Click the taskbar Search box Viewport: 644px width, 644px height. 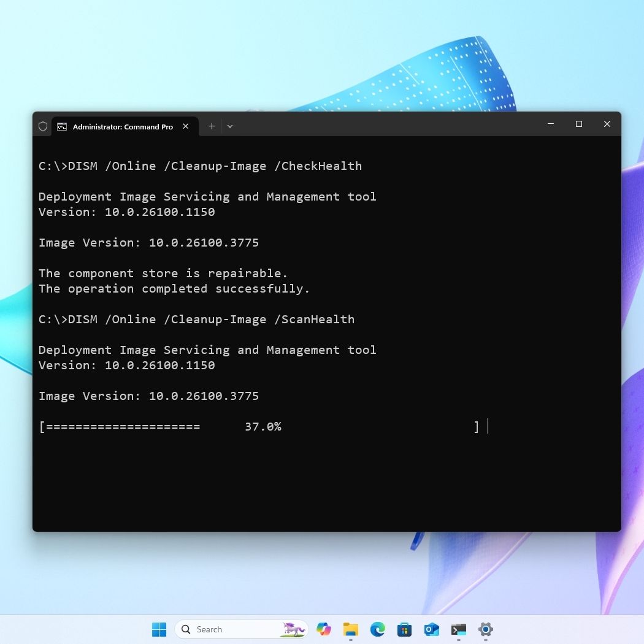pyautogui.click(x=242, y=629)
